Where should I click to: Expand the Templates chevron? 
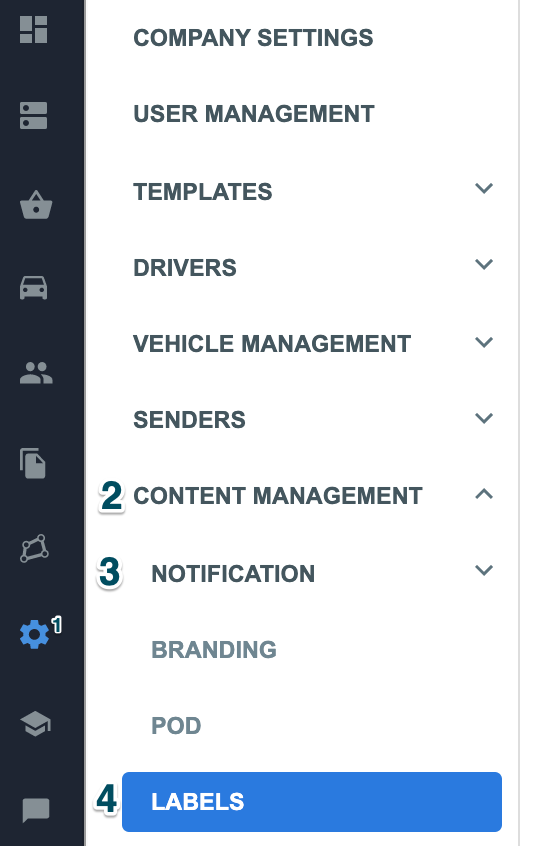pos(484,188)
